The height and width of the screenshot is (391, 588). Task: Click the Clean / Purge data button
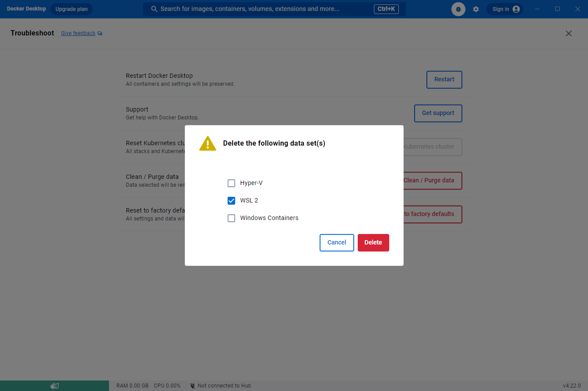(432, 180)
